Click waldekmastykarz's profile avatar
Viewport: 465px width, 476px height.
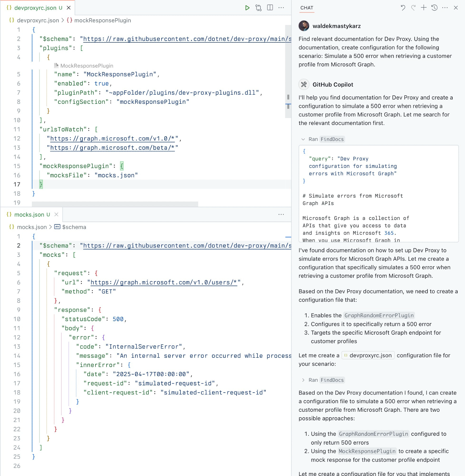[304, 26]
